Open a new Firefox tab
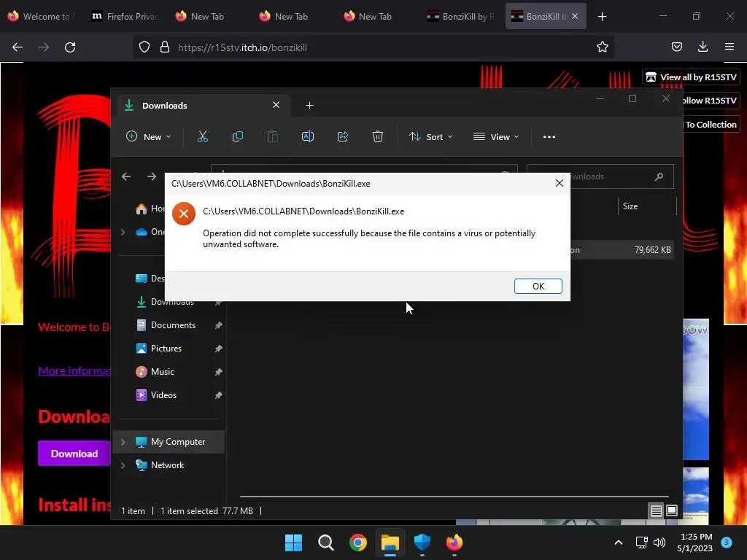 click(602, 17)
